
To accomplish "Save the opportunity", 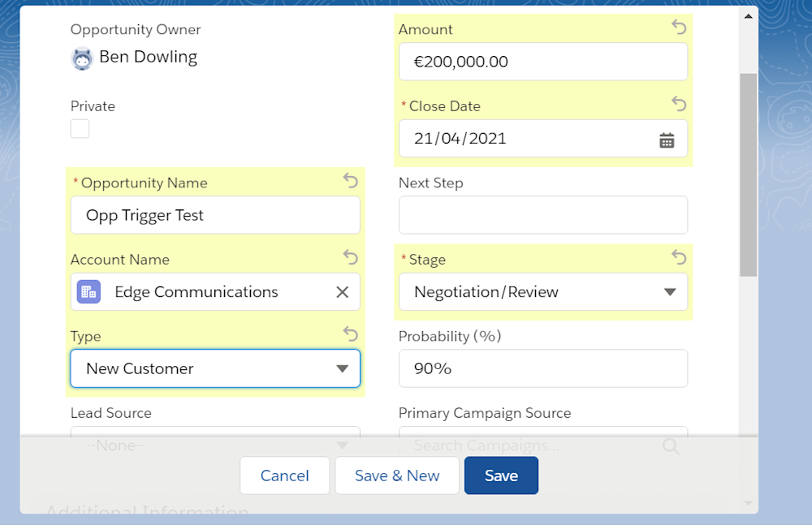I will (x=501, y=476).
